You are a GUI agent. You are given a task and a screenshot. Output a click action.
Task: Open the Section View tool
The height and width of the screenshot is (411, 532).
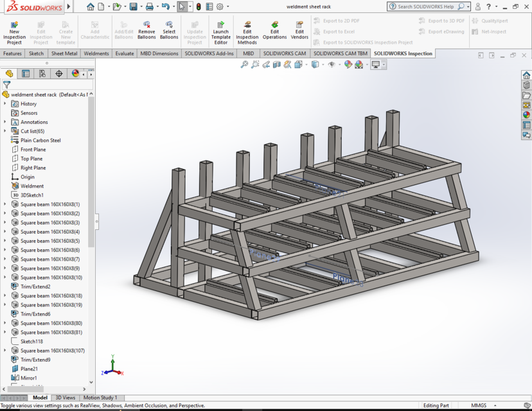[x=276, y=64]
